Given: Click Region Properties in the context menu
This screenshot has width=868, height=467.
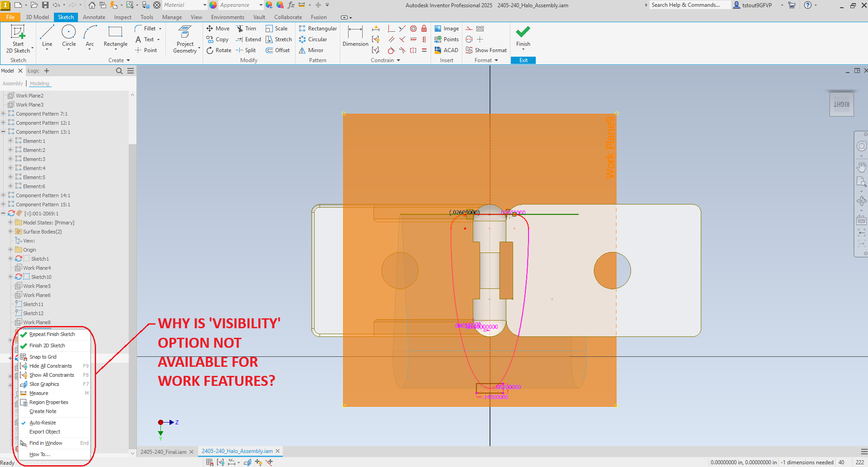Looking at the screenshot, I should pyautogui.click(x=49, y=402).
